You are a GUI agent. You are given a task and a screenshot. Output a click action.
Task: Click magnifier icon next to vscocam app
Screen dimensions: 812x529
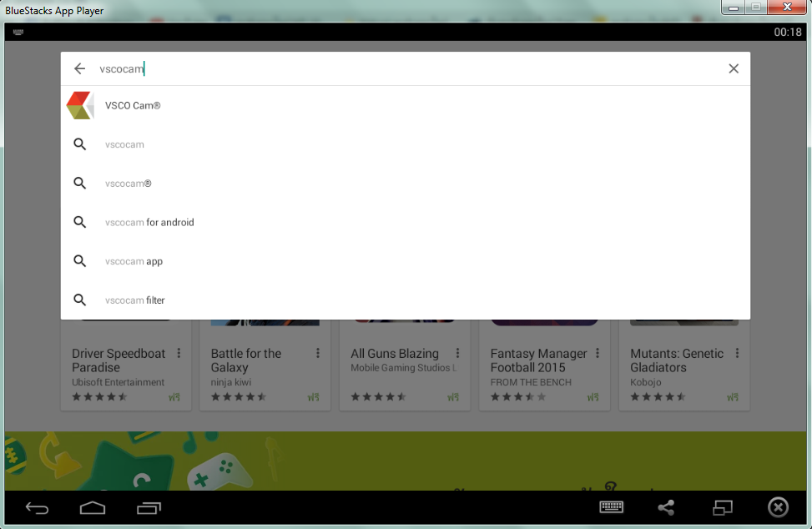pyautogui.click(x=80, y=261)
